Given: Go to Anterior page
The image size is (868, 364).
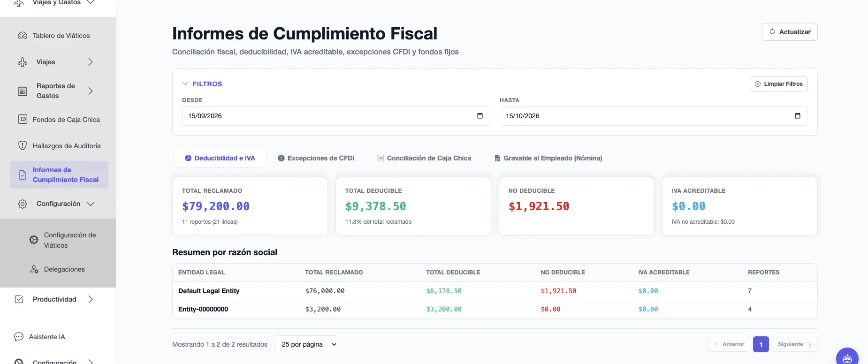Looking at the screenshot, I should [729, 344].
